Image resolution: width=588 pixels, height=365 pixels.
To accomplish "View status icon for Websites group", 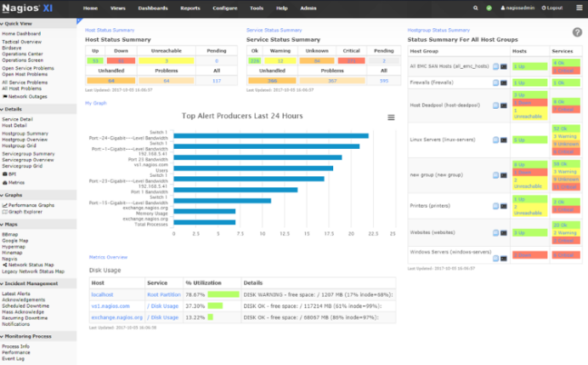I will (x=495, y=233).
